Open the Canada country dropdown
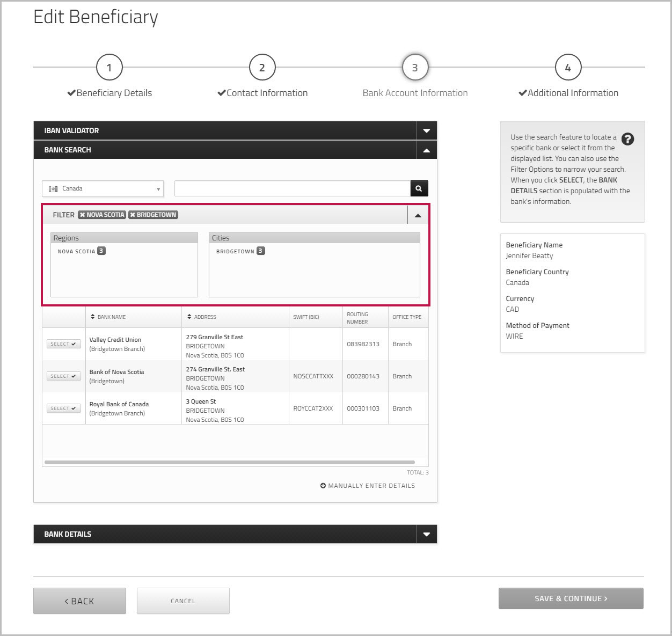The width and height of the screenshot is (672, 636). [103, 188]
